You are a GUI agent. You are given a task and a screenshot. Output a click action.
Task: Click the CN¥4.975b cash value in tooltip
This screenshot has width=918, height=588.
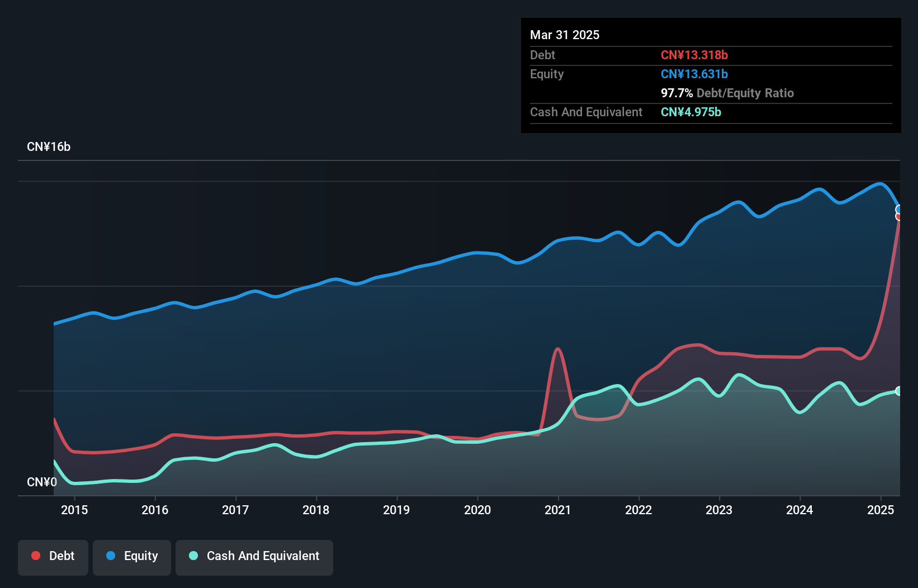pos(690,112)
